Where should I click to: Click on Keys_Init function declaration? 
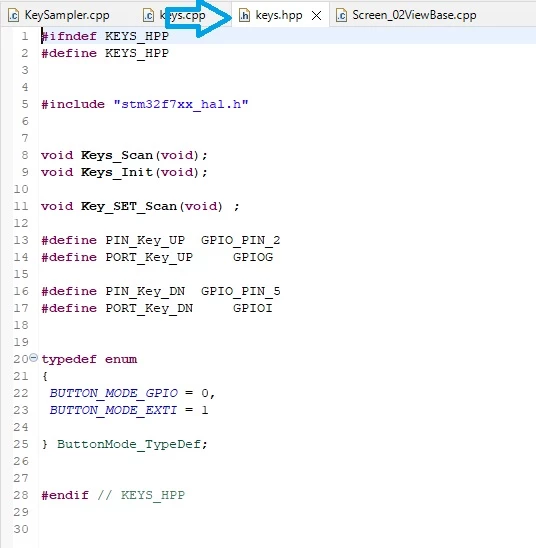click(117, 172)
